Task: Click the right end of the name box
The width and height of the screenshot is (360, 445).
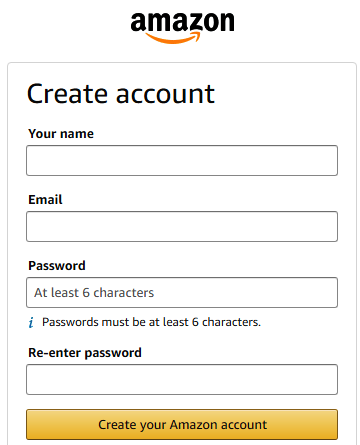Action: tap(327, 160)
